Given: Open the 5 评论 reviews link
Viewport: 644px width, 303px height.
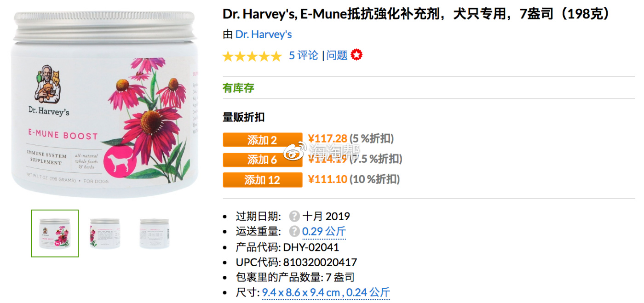Looking at the screenshot, I should [x=304, y=56].
